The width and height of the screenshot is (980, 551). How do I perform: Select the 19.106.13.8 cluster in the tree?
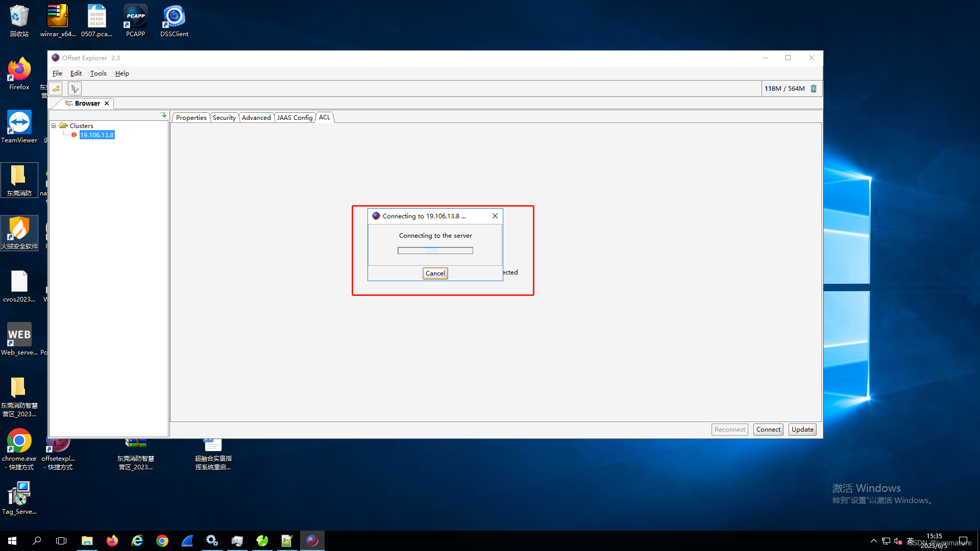97,135
